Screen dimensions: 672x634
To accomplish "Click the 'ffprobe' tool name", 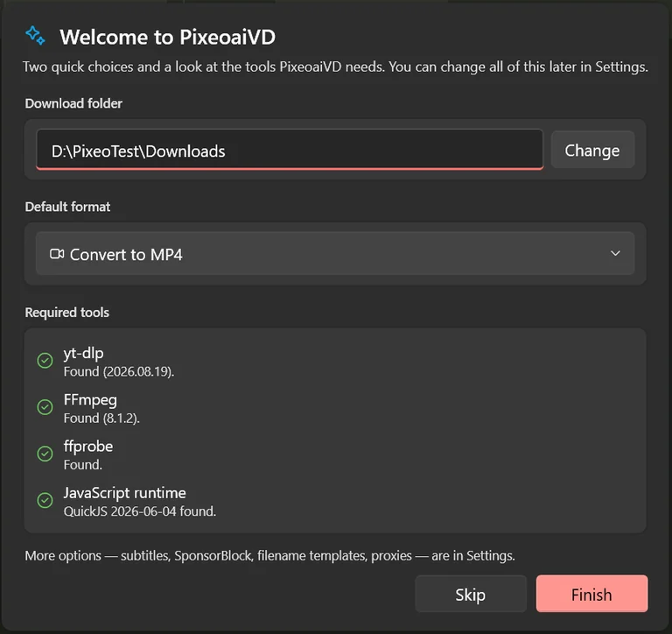I will pos(88,446).
